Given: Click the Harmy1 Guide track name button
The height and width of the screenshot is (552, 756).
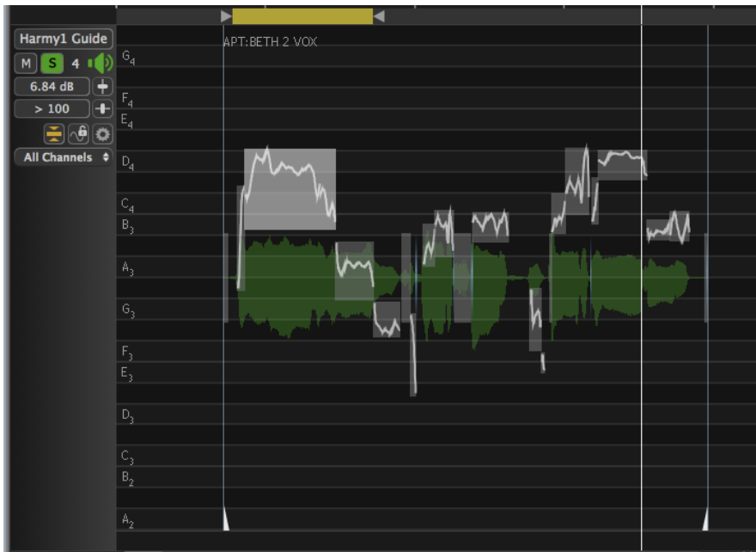Looking at the screenshot, I should point(63,39).
